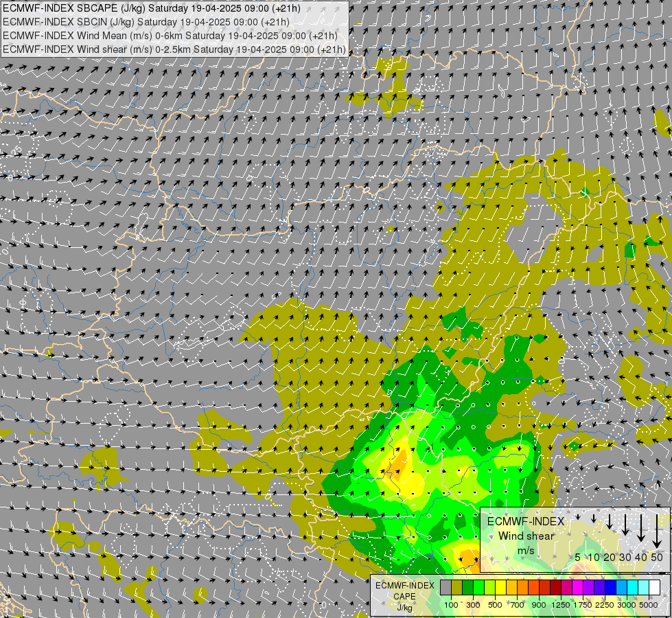Pick the amber swatch left of 700 tick
672x618 pixels.
coord(511,588)
